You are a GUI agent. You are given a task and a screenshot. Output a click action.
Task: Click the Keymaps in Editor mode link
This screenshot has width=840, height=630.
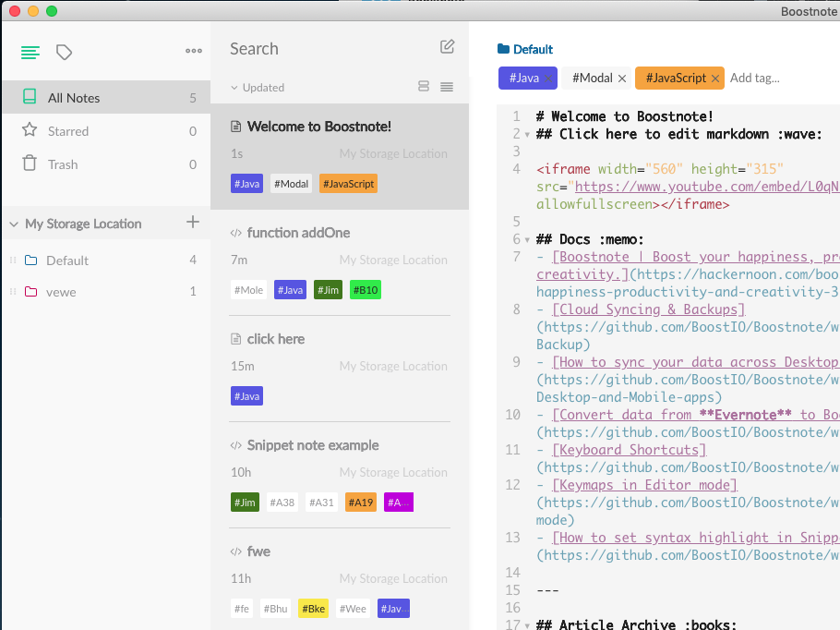(645, 485)
